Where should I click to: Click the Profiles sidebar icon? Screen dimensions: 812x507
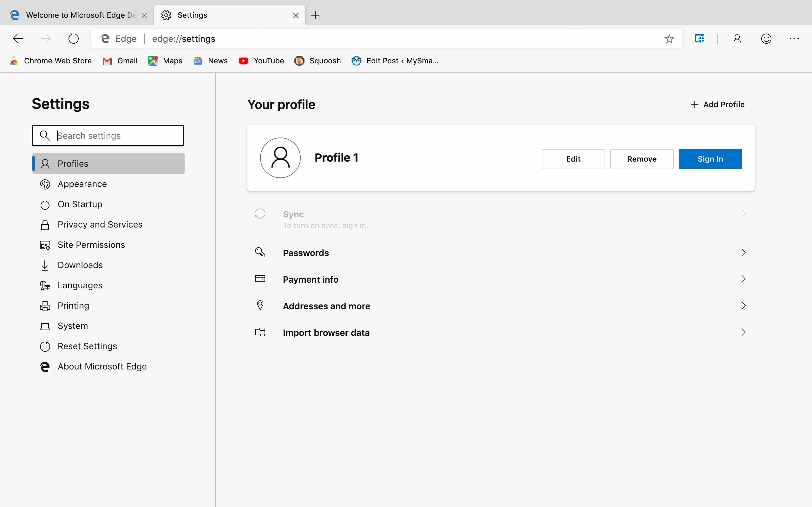point(45,164)
